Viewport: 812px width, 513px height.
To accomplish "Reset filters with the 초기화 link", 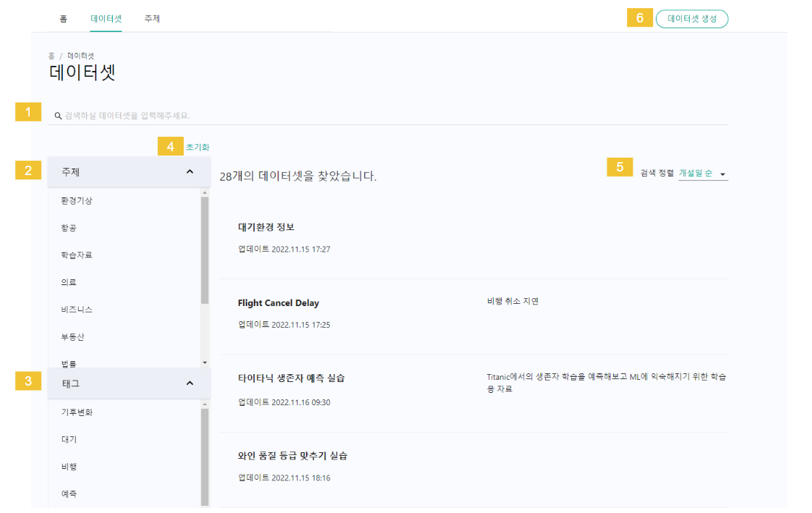I will pos(197,147).
